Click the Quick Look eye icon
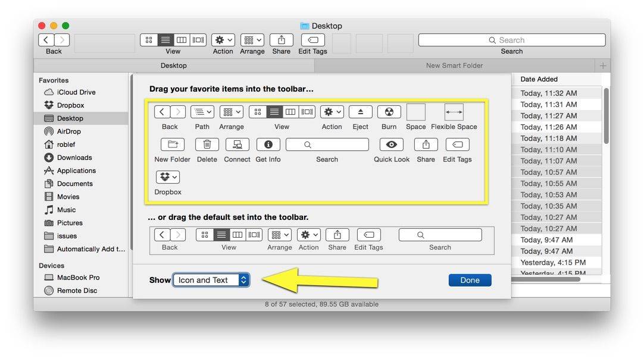644x359 pixels. (x=391, y=144)
